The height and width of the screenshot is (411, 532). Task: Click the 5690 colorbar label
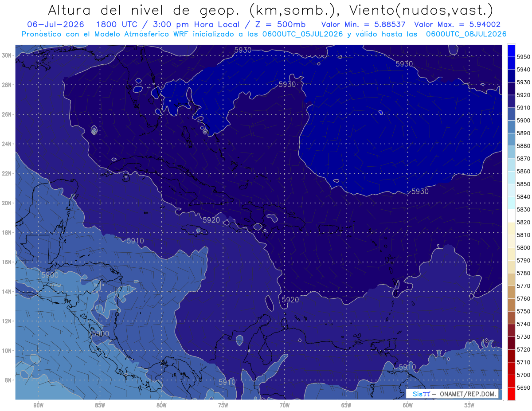click(524, 388)
